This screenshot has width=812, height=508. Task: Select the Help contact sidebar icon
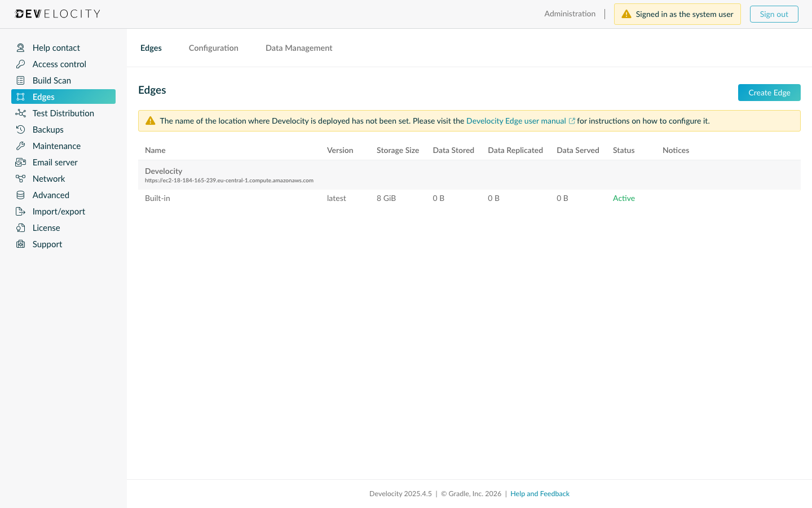pyautogui.click(x=20, y=47)
